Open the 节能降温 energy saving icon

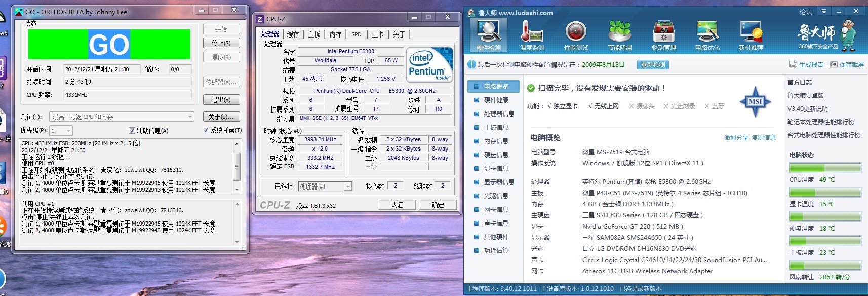pyautogui.click(x=620, y=35)
